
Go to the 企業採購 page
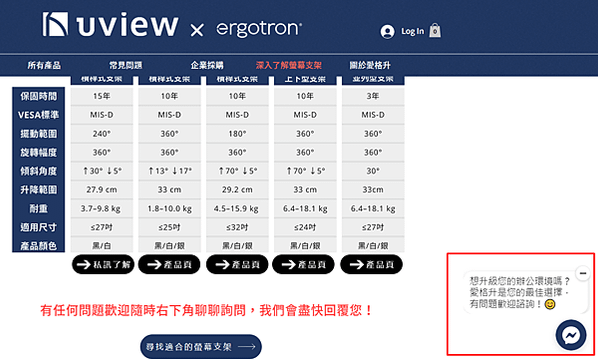coord(207,65)
